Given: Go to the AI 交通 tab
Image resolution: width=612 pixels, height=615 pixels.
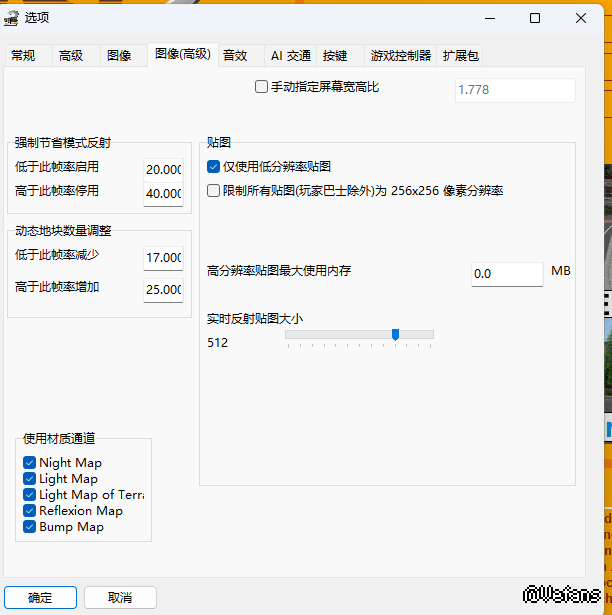Looking at the screenshot, I should (291, 56).
